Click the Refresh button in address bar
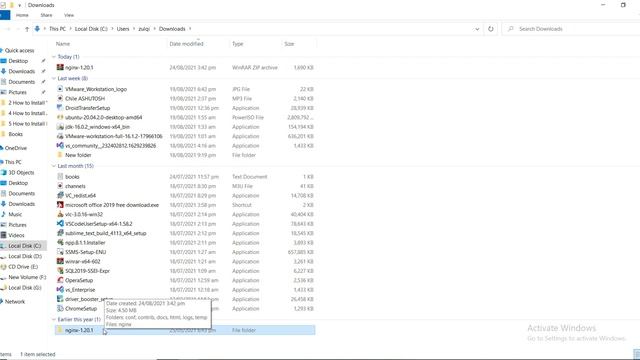The image size is (640, 360). (x=491, y=29)
